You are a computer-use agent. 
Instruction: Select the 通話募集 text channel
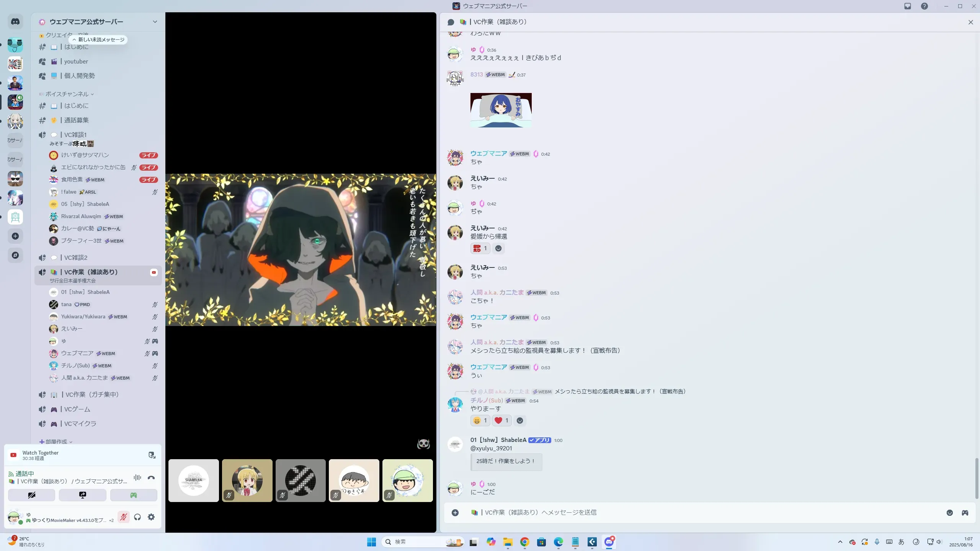tap(76, 120)
